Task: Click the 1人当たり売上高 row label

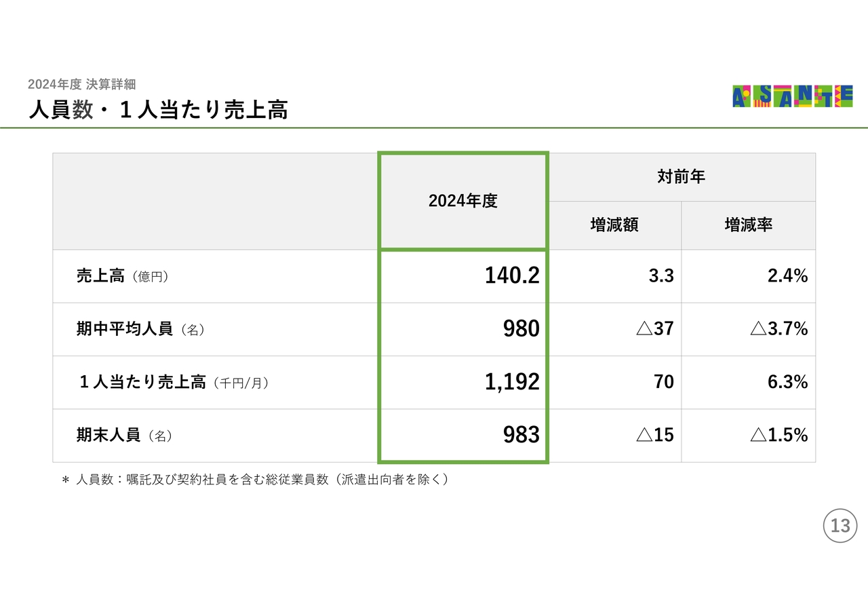Action: (x=174, y=383)
